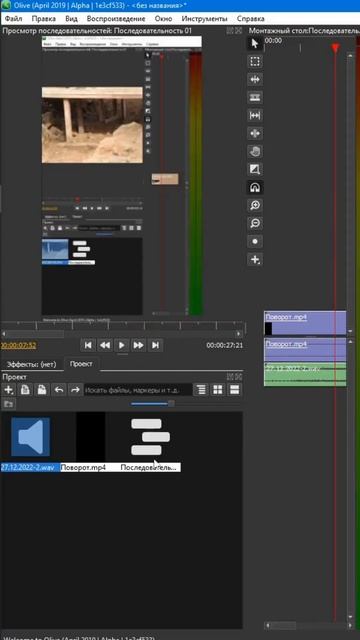This screenshot has width=360, height=640.
Task: Switch to the Проект tab
Action: (81, 364)
